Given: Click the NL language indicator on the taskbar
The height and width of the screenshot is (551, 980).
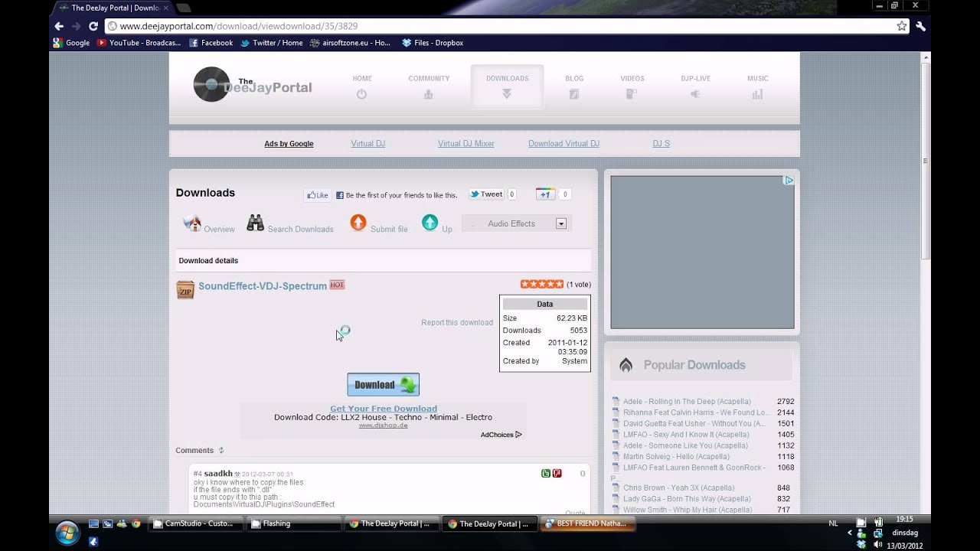Looking at the screenshot, I should click(x=833, y=523).
